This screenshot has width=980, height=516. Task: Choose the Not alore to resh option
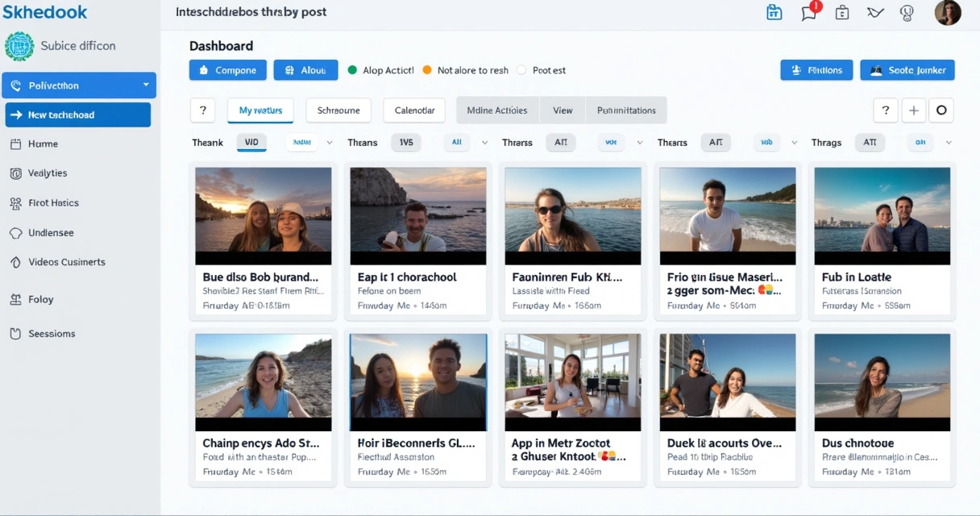click(x=428, y=70)
